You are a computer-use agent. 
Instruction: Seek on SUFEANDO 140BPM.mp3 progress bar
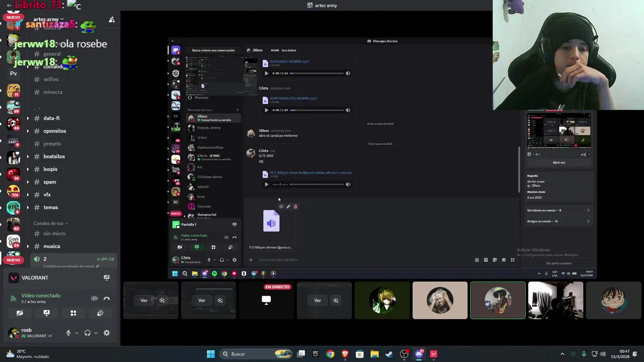316,73
